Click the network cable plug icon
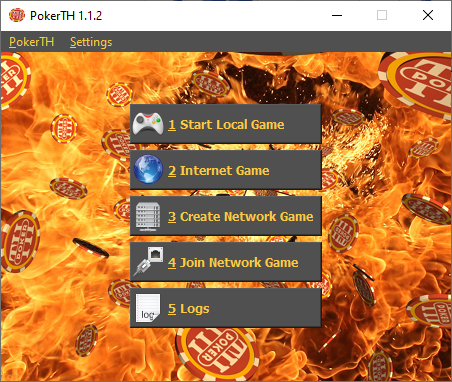This screenshot has width=452, height=382. coord(148,262)
